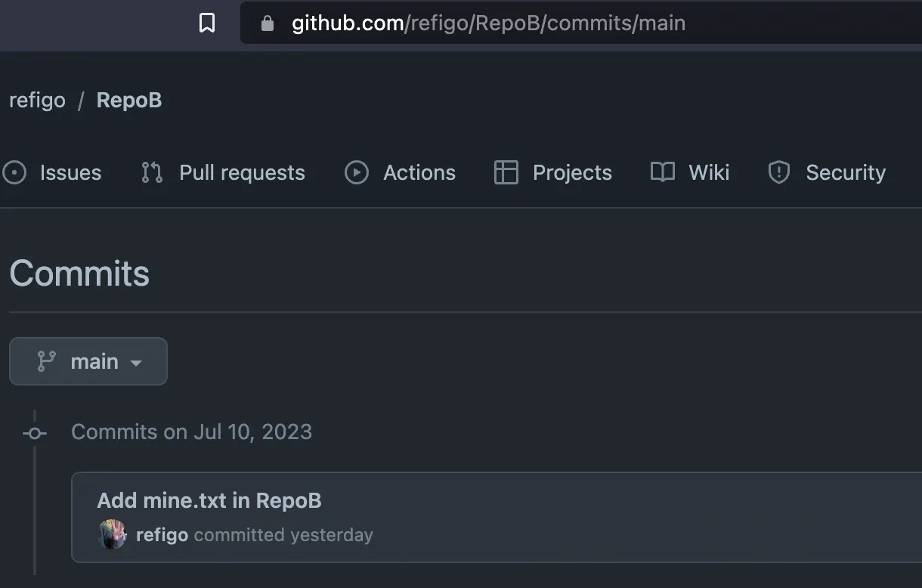
Task: Click the padlock site info icon
Action: click(267, 23)
